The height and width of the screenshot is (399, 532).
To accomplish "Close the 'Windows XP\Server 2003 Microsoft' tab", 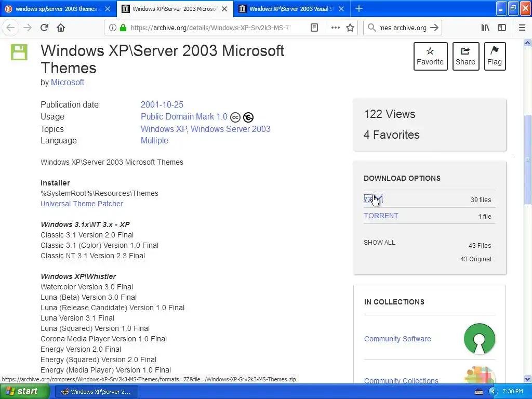I will 224,9.
